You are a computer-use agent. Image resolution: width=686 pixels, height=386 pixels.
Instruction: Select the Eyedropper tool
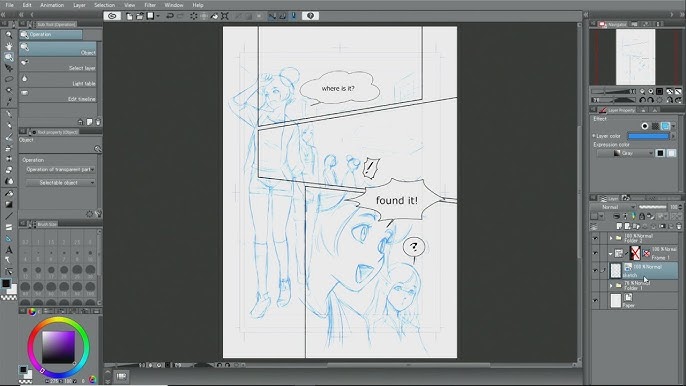tap(9, 102)
